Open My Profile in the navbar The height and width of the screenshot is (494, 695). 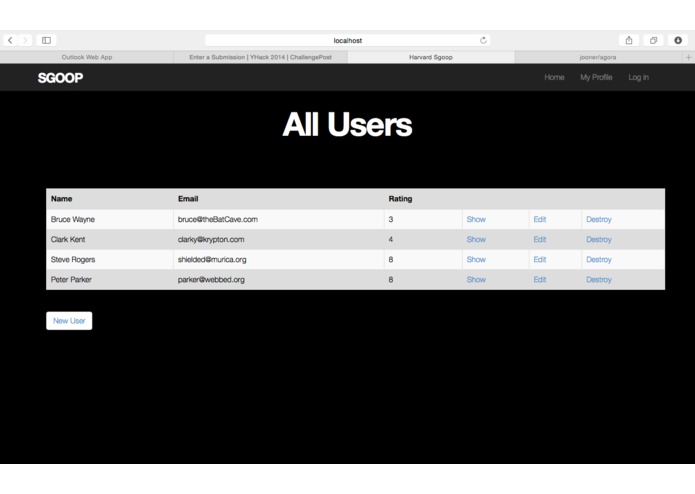point(596,77)
